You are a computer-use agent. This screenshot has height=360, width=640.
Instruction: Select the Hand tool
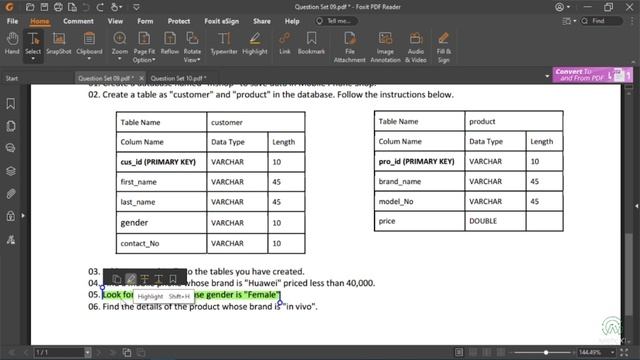12,43
